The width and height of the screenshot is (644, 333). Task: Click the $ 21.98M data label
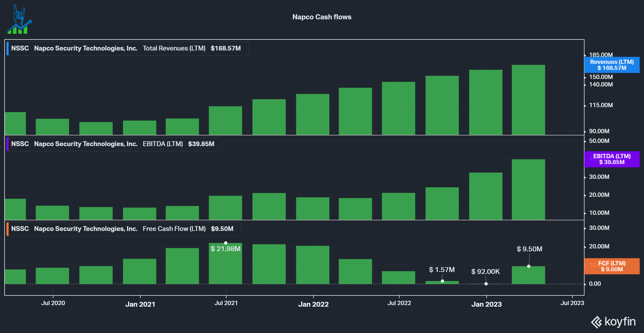(225, 249)
